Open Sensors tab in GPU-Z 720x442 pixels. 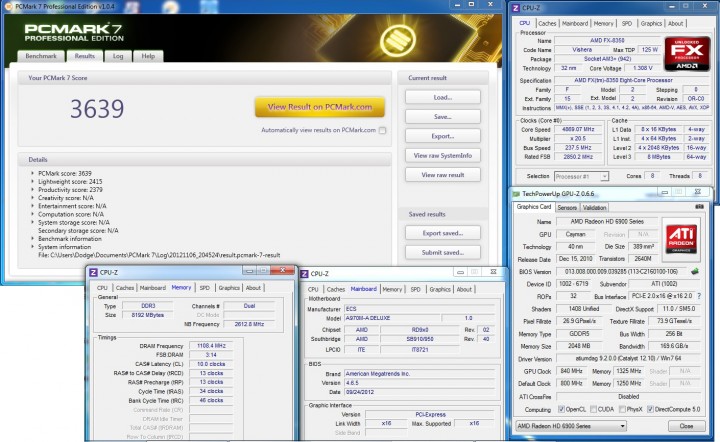click(x=567, y=207)
